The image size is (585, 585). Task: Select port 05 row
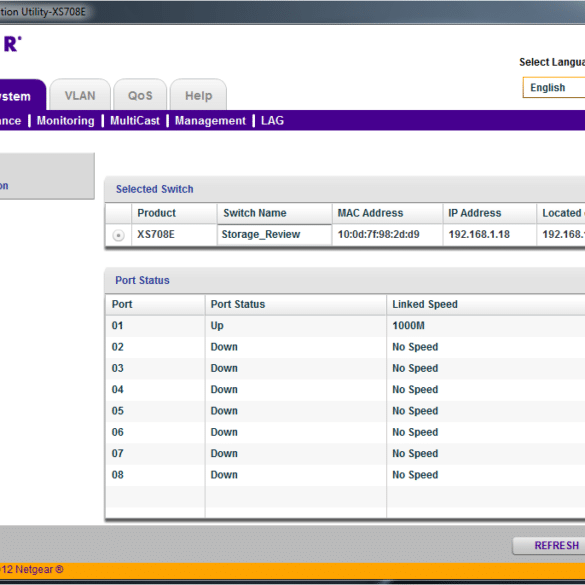click(345, 411)
